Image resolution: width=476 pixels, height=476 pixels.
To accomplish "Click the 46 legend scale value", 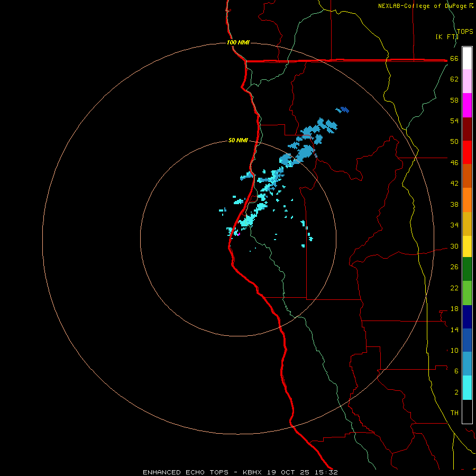I will tap(454, 163).
